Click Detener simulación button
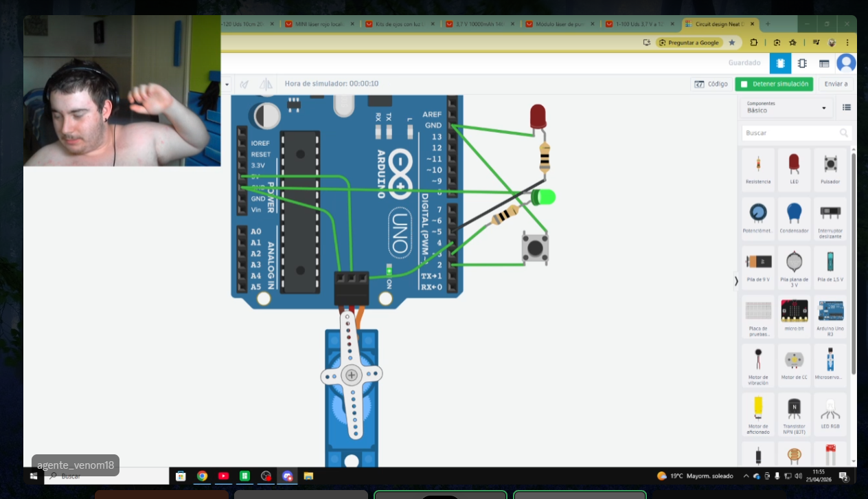 [x=774, y=84]
